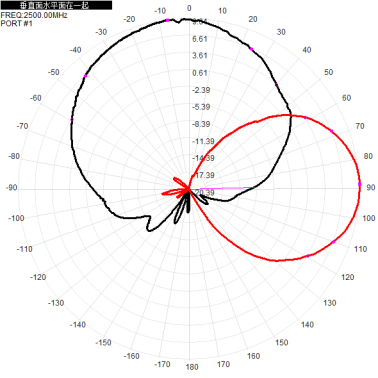Pick the magenta marker on black curve near -50 degrees

point(85,76)
